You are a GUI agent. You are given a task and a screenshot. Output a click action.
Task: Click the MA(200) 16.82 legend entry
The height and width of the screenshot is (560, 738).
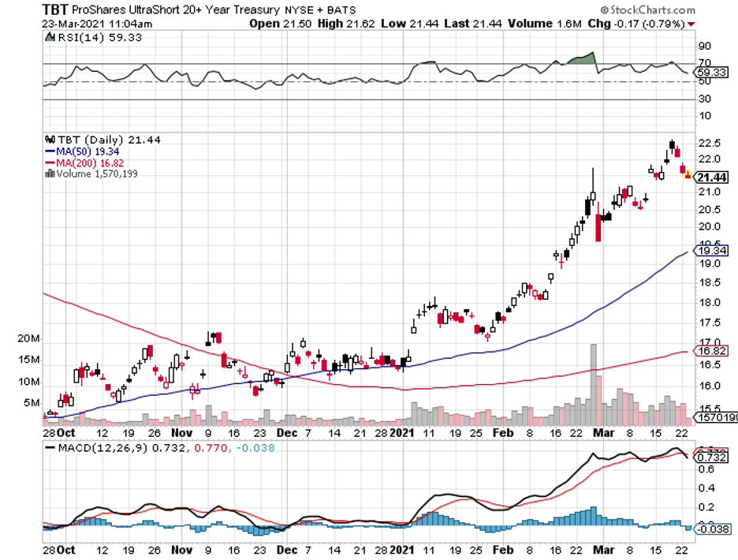coord(84,163)
